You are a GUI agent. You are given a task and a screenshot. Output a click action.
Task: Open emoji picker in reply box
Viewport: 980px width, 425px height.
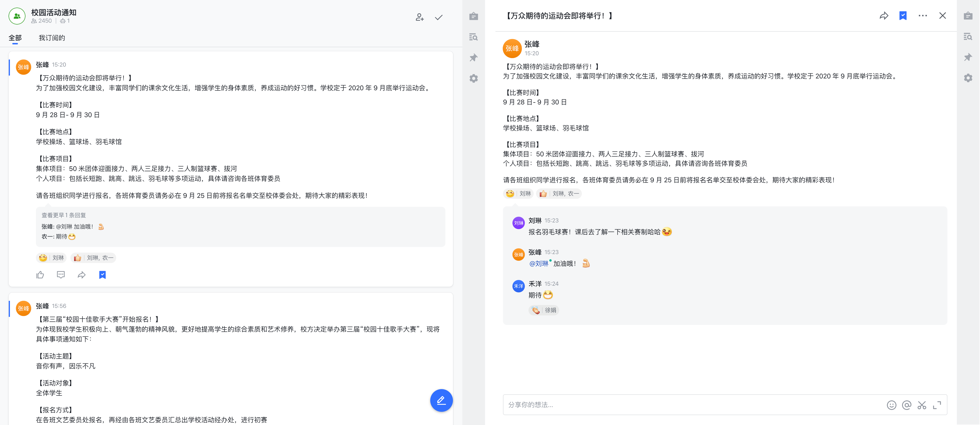891,405
